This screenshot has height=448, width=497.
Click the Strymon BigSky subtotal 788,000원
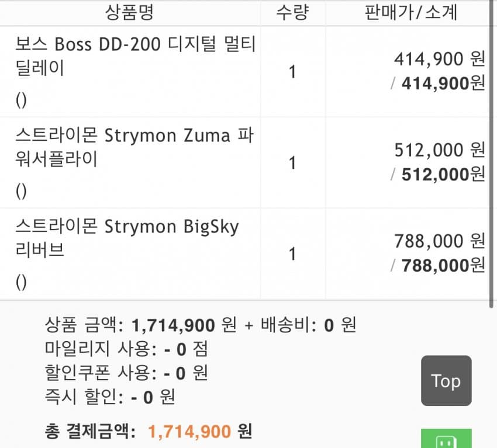tap(443, 265)
